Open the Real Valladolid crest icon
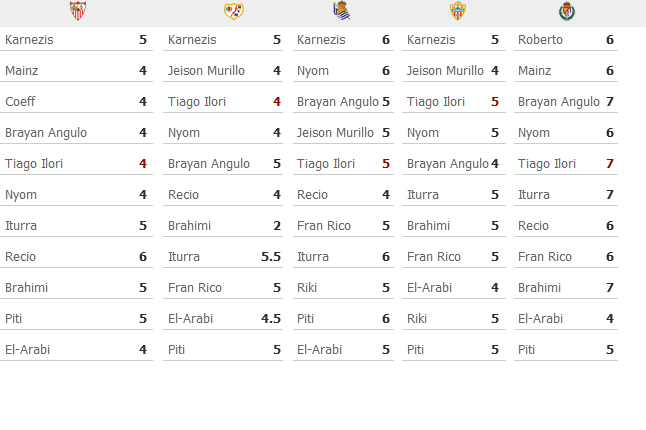Image resolution: width=646 pixels, height=430 pixels. tap(567, 11)
